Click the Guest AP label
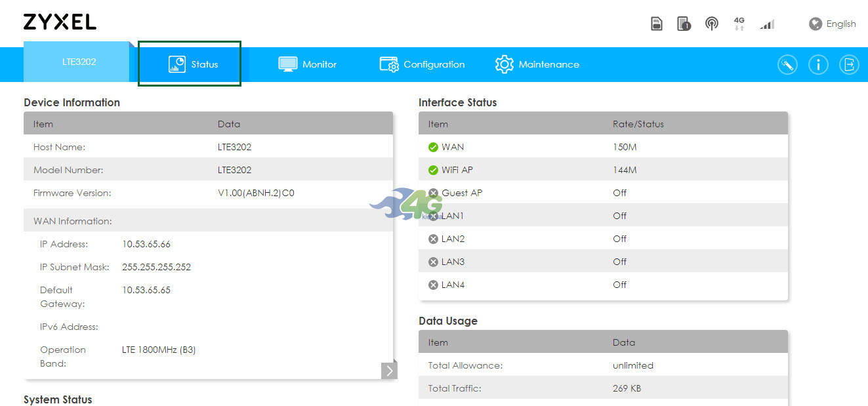 click(462, 193)
